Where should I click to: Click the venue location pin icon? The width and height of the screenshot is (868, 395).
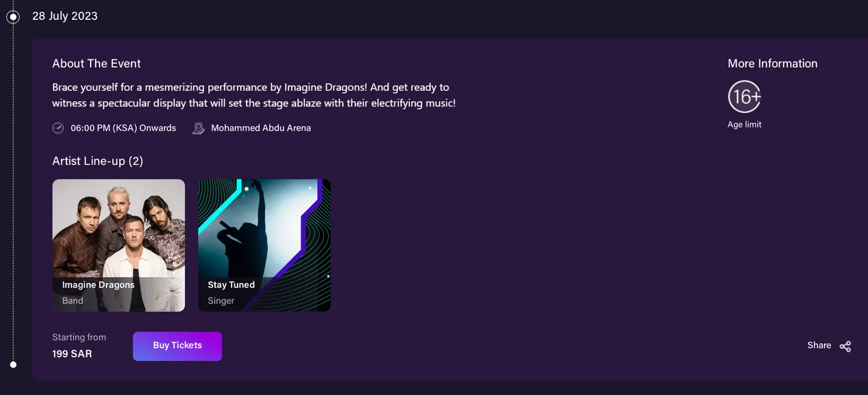[198, 128]
